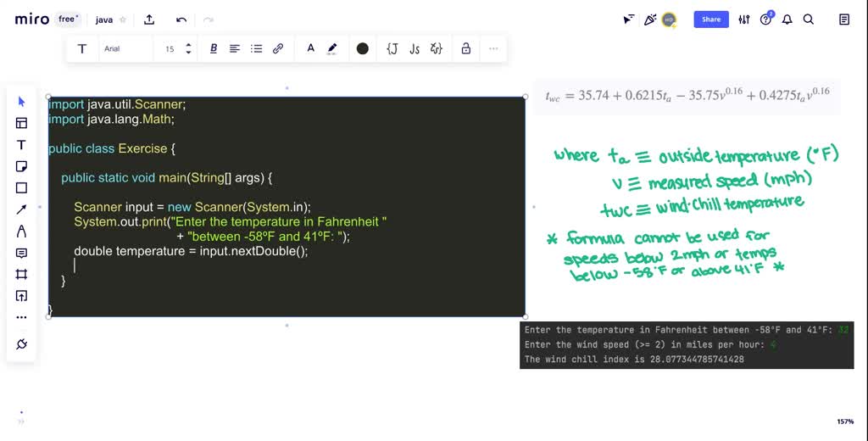Screen dimensions: 868x441
Task: Open the comment tool
Action: [x=21, y=253]
